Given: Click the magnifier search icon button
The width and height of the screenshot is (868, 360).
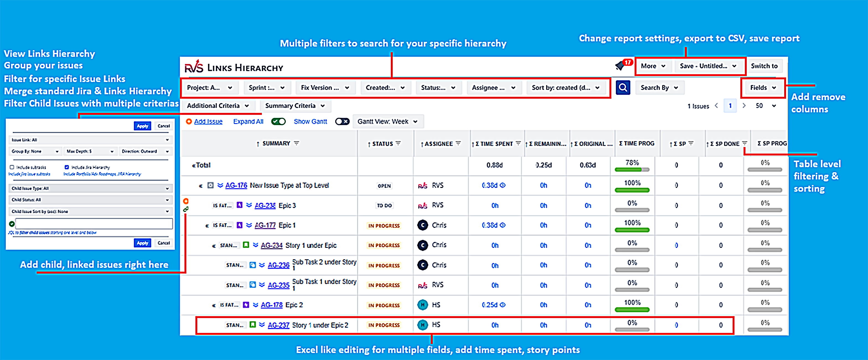Looking at the screenshot, I should 623,88.
